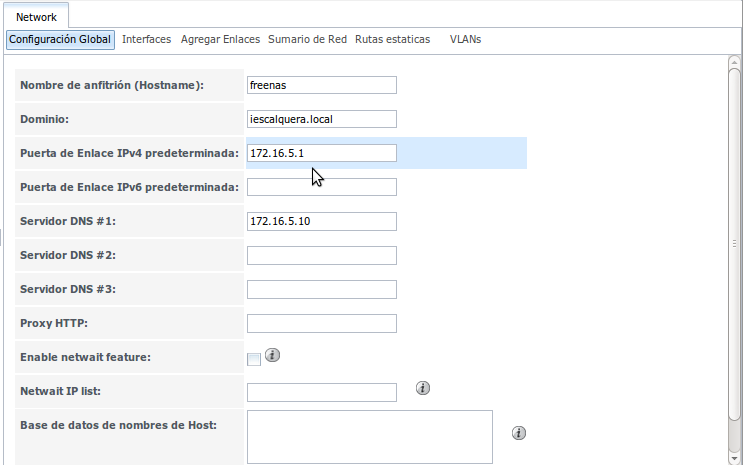Click the Proxy HTTP label
The image size is (743, 465).
click(54, 323)
